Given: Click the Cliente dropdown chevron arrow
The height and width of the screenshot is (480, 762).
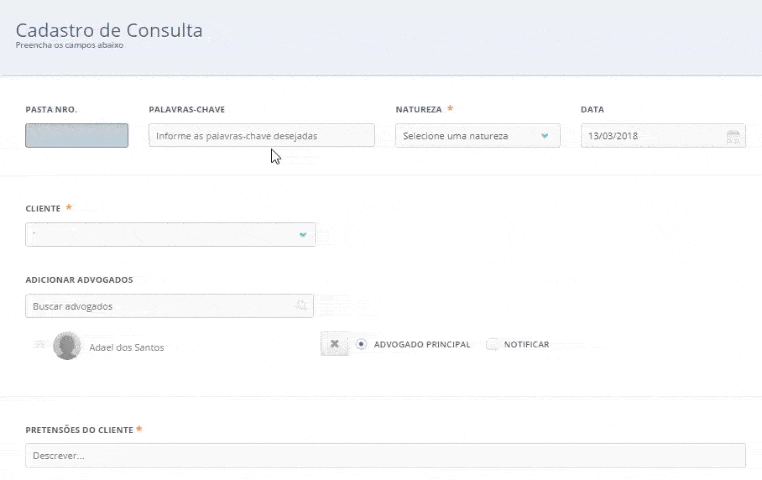Looking at the screenshot, I should (x=302, y=235).
